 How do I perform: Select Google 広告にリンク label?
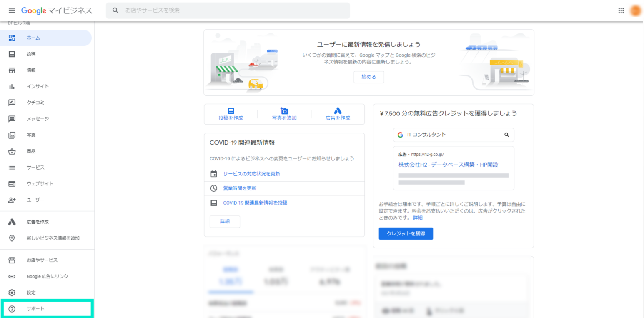48,276
